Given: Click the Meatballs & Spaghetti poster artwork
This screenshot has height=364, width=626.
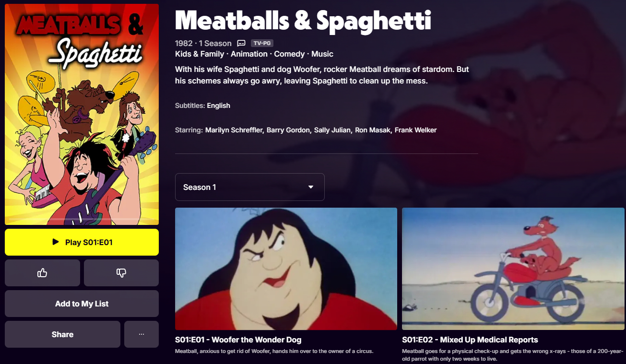Looking at the screenshot, I should coord(82,114).
